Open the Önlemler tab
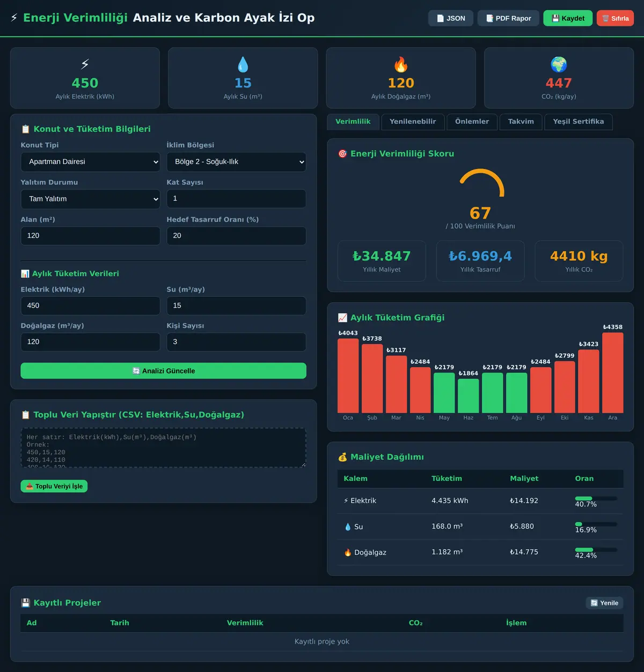 [472, 122]
